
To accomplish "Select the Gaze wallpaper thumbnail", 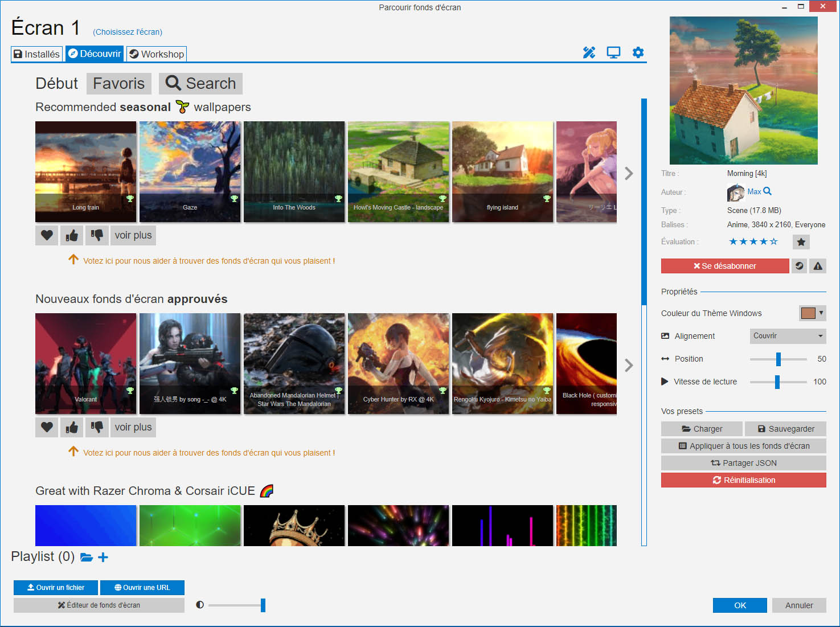I will (x=190, y=171).
